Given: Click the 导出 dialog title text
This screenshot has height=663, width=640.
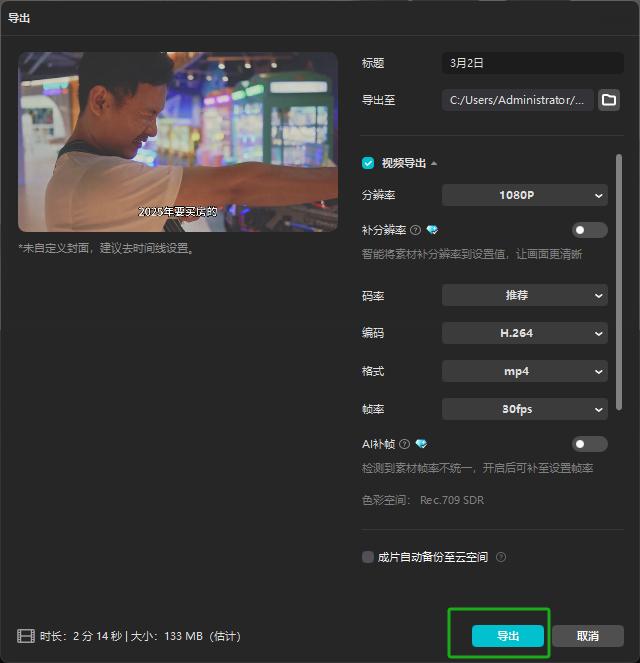Looking at the screenshot, I should tap(19, 18).
